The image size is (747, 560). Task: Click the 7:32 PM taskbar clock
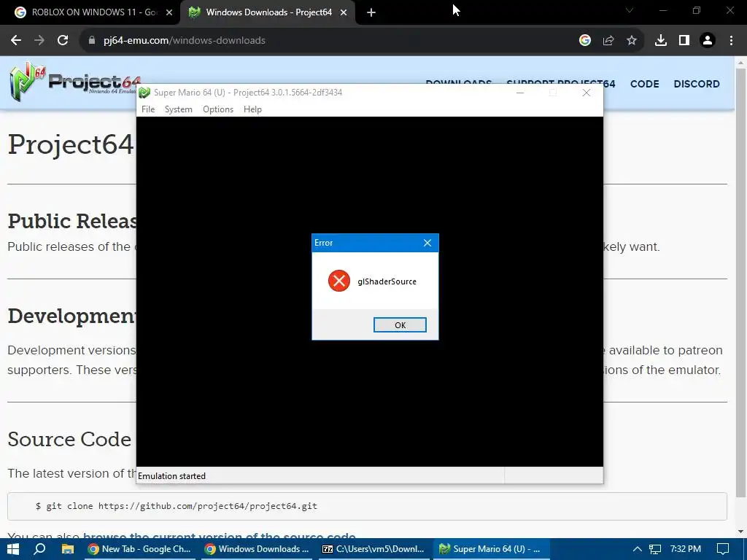[x=685, y=549]
